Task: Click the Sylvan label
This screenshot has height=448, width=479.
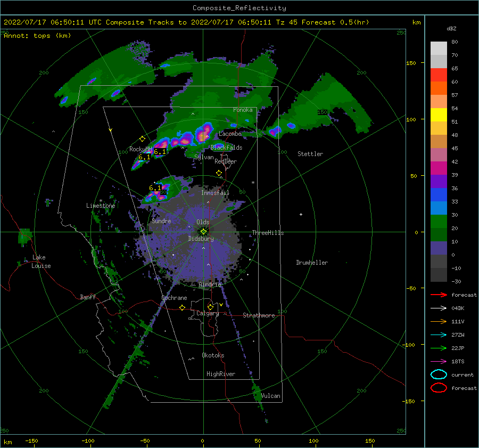Action: pos(204,157)
